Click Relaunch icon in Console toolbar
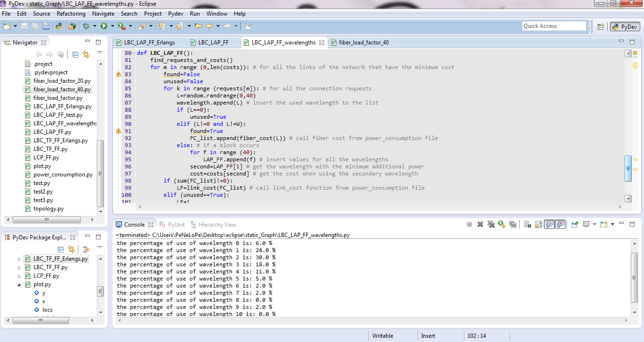The height and width of the screenshot is (342, 644). [501, 224]
